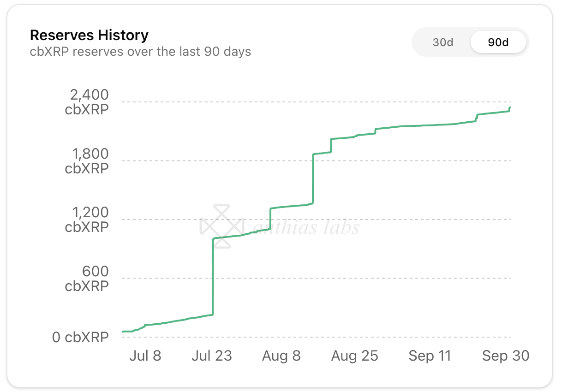Click the Sep 30 x-axis label

point(505,356)
